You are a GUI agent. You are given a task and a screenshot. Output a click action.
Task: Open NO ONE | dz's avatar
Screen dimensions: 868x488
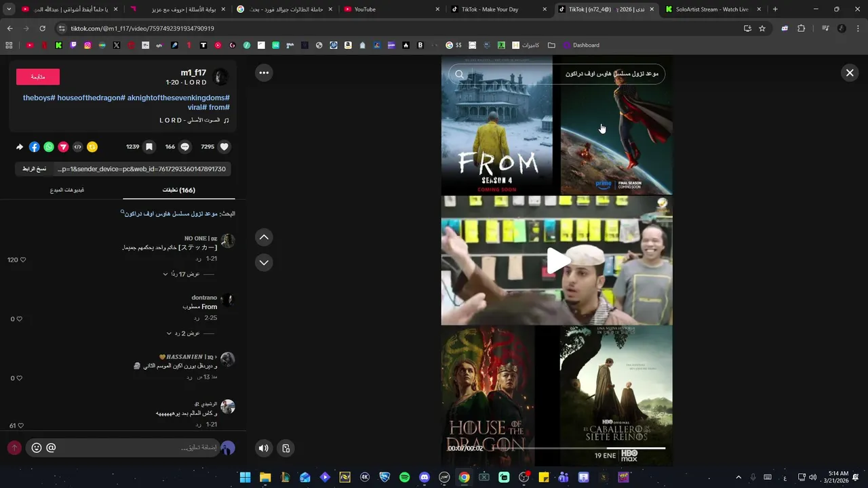click(x=228, y=241)
